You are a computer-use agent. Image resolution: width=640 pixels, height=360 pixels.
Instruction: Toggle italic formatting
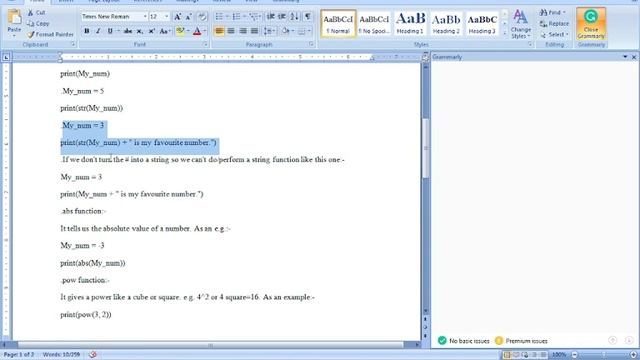pyautogui.click(x=98, y=31)
